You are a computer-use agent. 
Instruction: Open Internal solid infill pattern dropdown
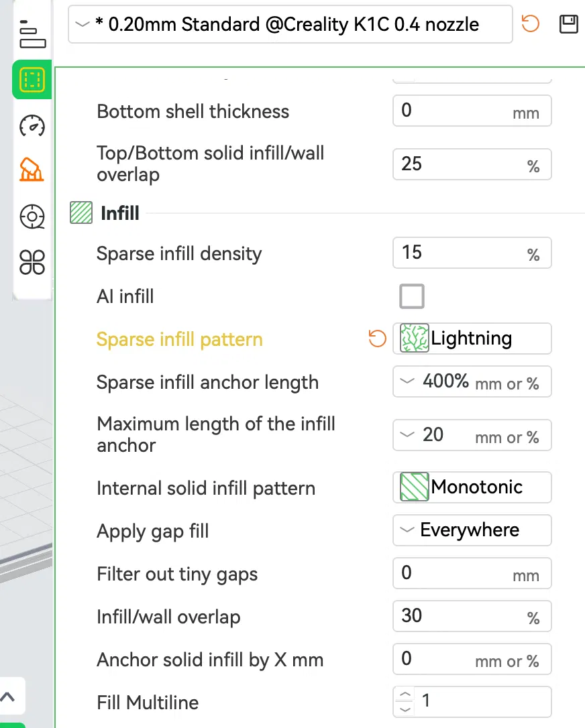(x=472, y=487)
